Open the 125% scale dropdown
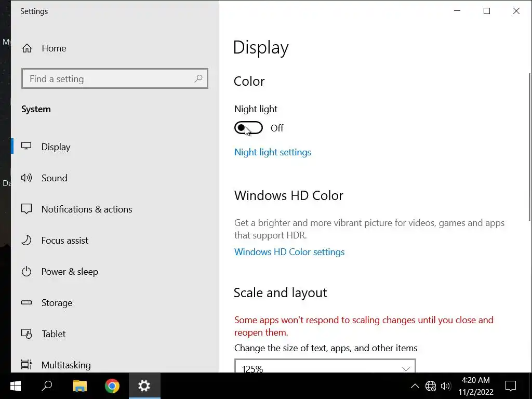This screenshot has height=399, width=532. [x=325, y=366]
